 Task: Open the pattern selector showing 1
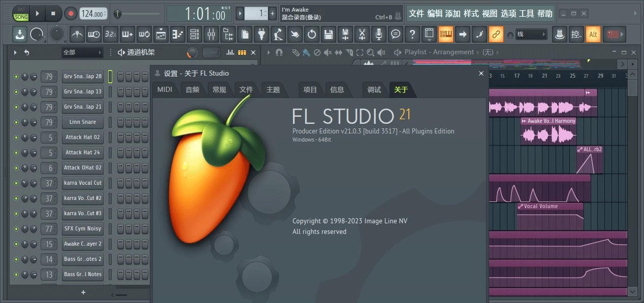tap(256, 14)
